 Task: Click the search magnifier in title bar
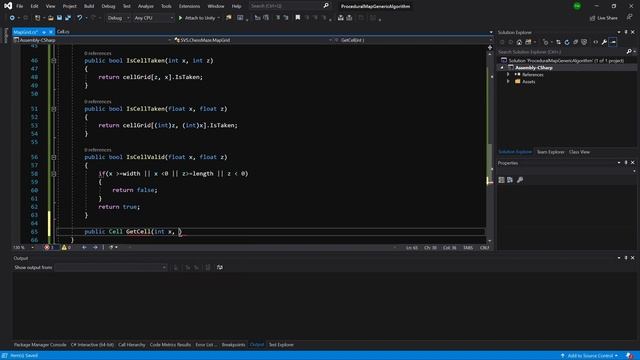(x=326, y=6)
